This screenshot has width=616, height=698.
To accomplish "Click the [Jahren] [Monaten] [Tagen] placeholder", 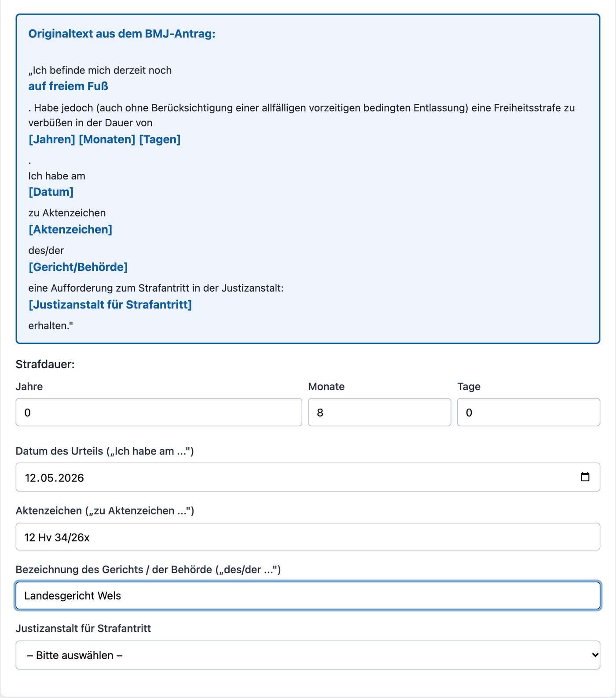I will point(105,139).
